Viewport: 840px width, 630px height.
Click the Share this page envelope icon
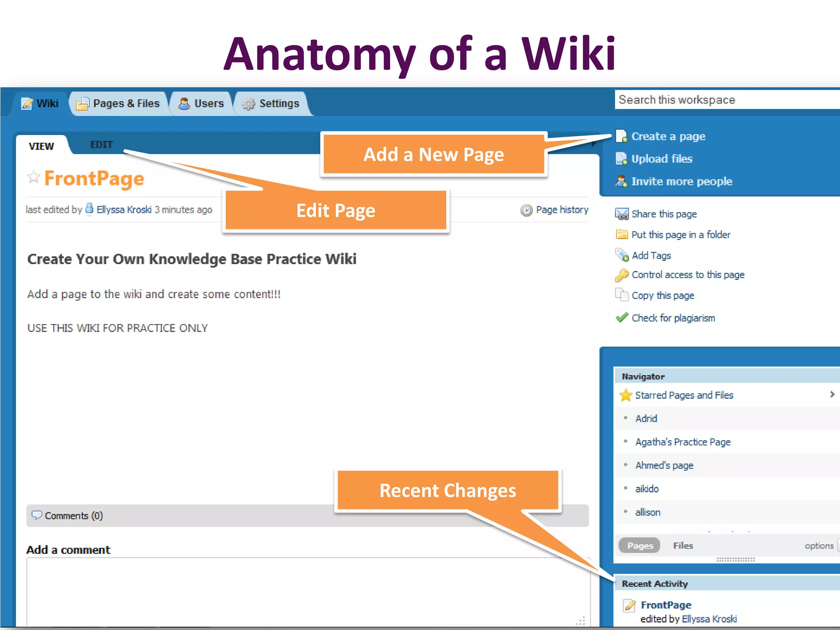tap(622, 214)
